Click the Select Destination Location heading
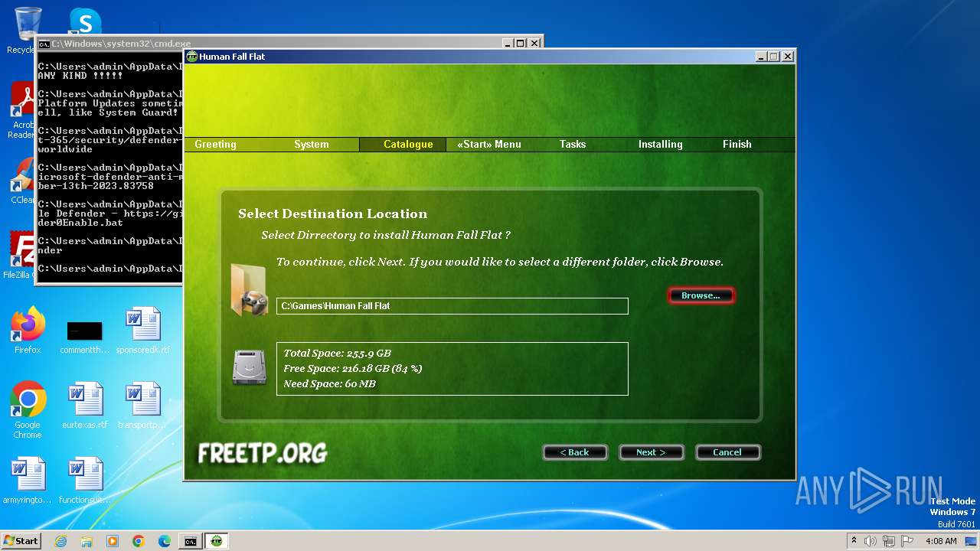The height and width of the screenshot is (551, 980). 332,214
